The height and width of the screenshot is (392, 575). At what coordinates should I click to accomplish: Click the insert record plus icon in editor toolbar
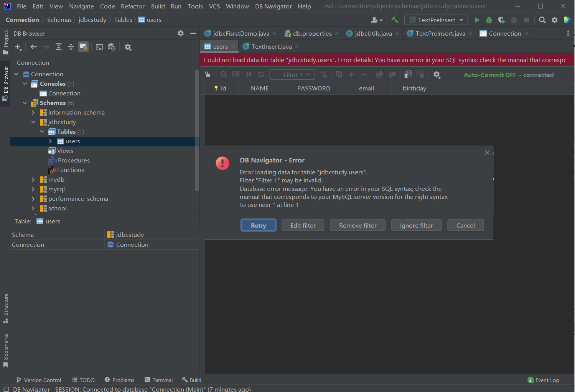point(351,74)
